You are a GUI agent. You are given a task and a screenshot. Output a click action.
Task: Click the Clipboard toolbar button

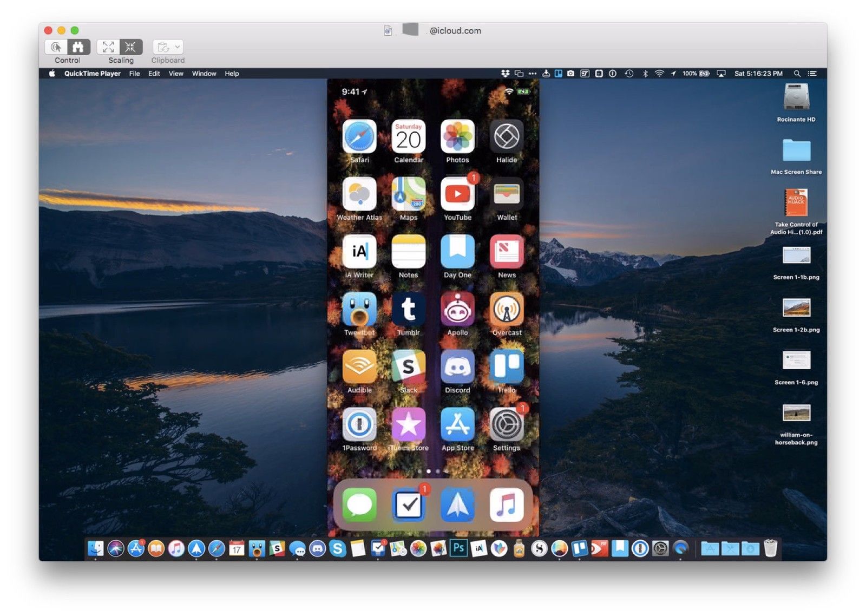click(162, 47)
